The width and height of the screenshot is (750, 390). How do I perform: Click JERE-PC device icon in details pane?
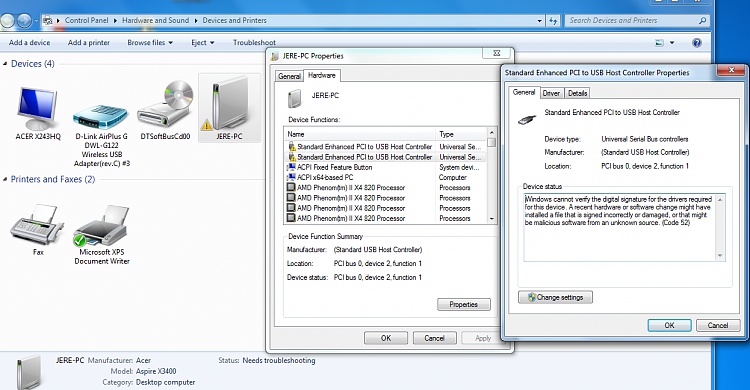(29, 371)
